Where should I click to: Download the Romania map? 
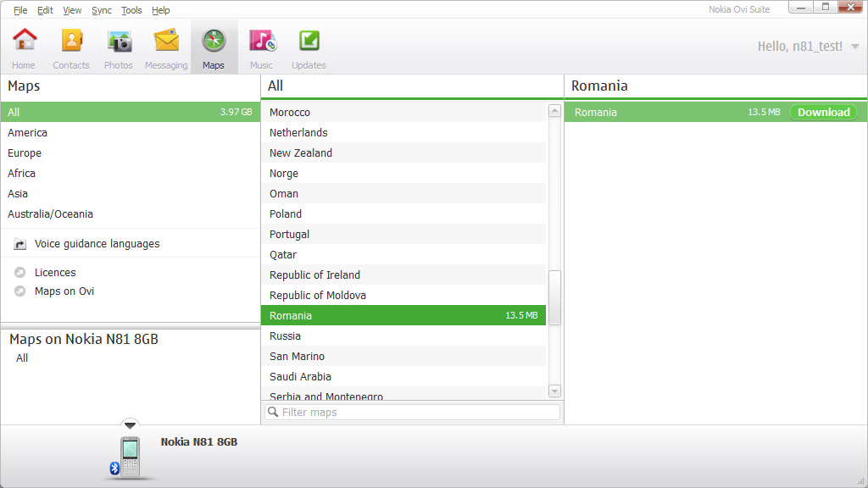pyautogui.click(x=823, y=113)
